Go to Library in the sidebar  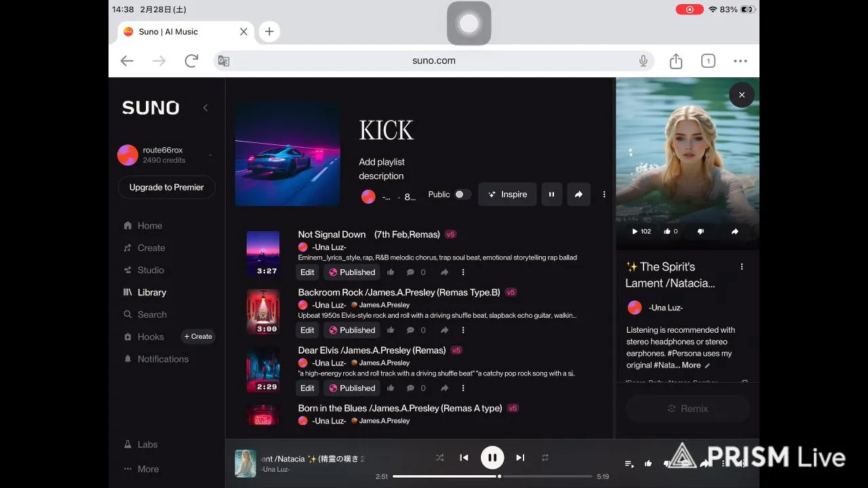pyautogui.click(x=145, y=292)
